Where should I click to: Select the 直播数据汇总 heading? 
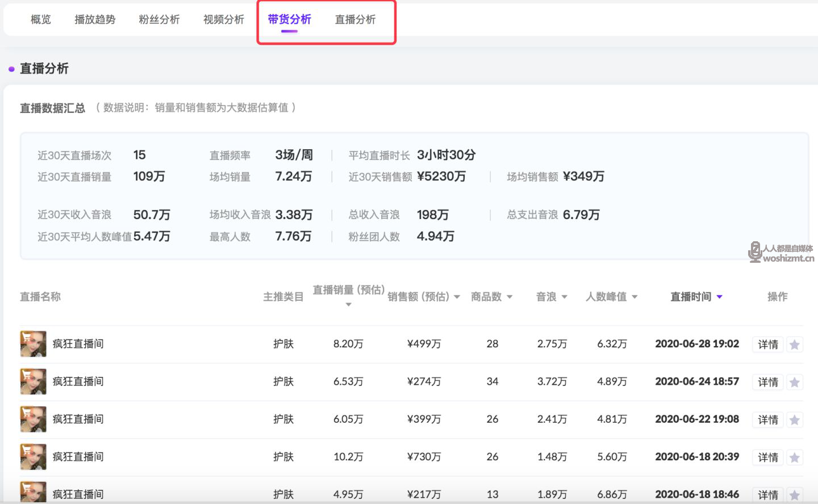pyautogui.click(x=52, y=108)
